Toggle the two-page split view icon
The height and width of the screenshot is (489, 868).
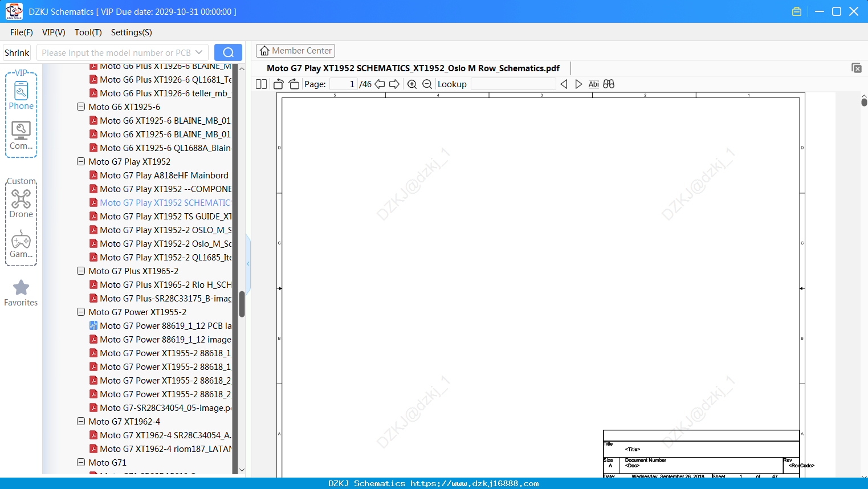[x=261, y=84]
